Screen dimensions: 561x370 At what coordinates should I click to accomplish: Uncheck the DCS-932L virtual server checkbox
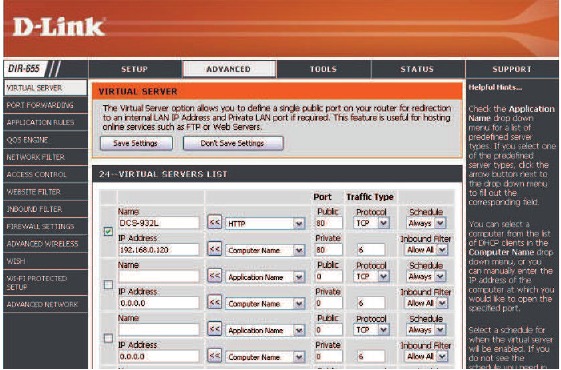[108, 232]
